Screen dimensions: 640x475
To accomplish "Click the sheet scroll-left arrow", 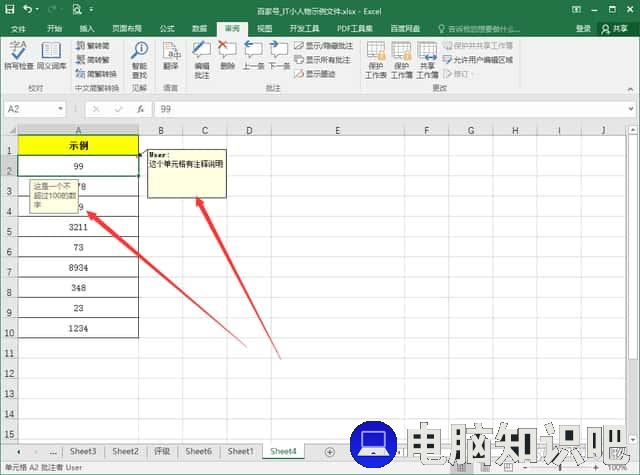I will [x=19, y=452].
